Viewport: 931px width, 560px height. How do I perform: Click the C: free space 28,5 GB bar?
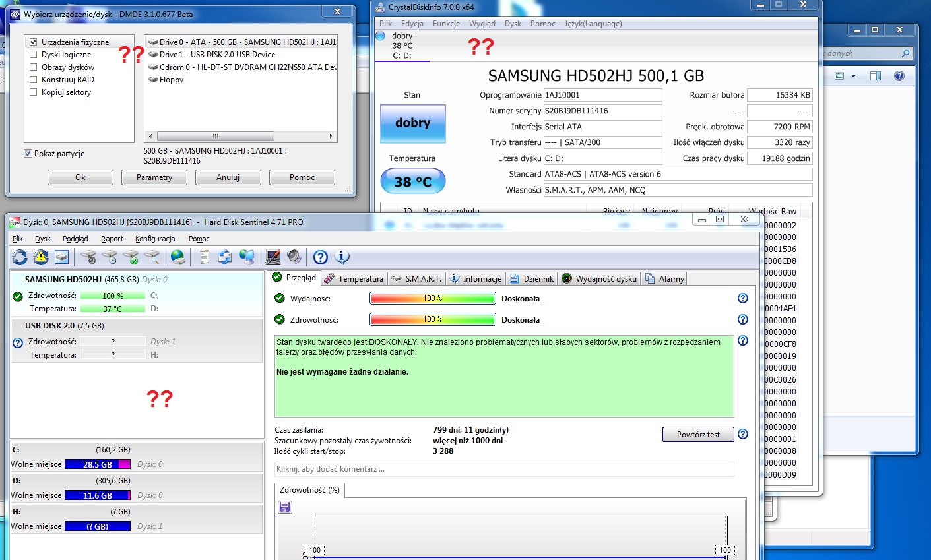point(98,464)
